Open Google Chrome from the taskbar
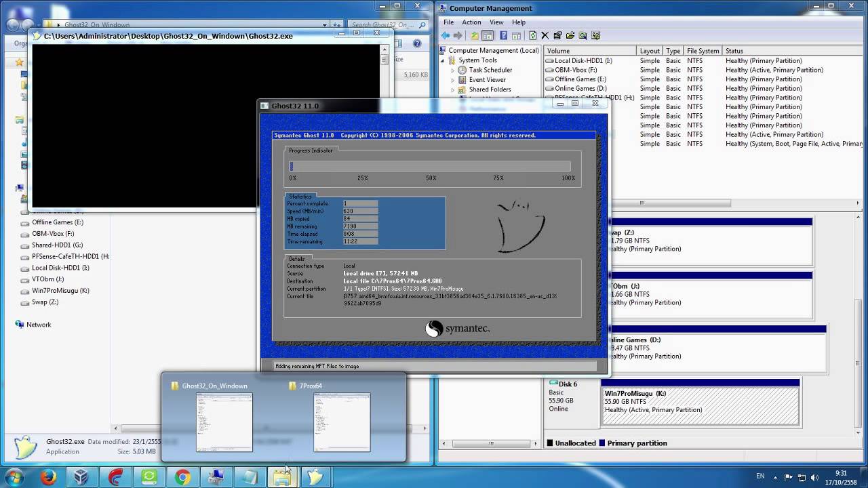 click(182, 477)
